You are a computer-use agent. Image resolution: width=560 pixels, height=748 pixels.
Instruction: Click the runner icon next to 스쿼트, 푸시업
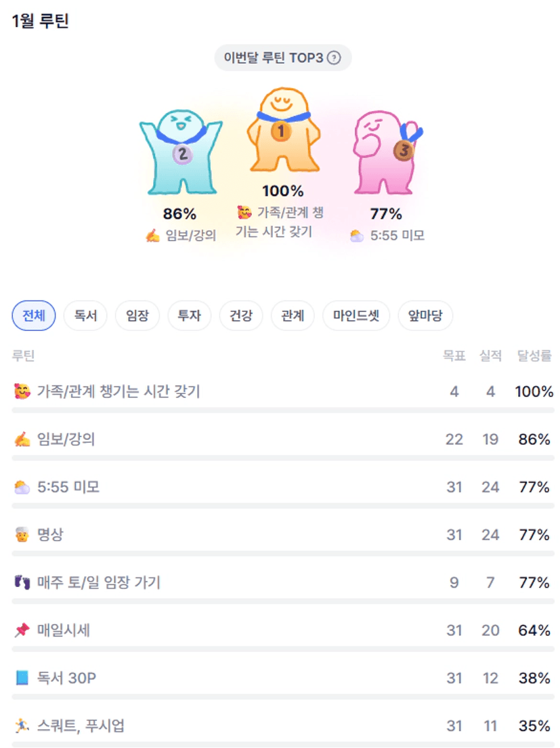point(22,726)
